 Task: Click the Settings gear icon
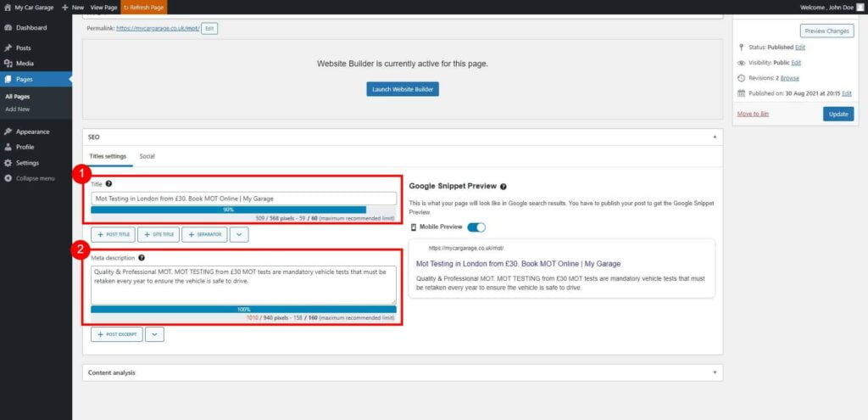[x=8, y=163]
